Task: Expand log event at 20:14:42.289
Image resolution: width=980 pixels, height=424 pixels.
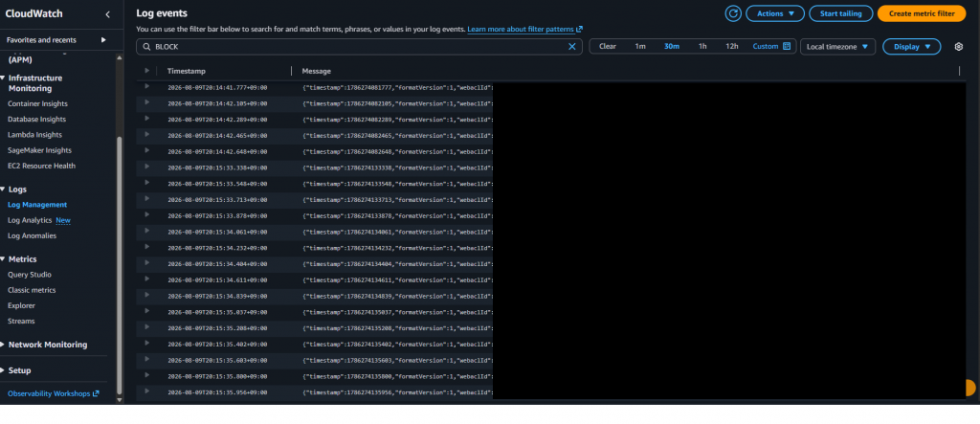Action: [x=146, y=118]
